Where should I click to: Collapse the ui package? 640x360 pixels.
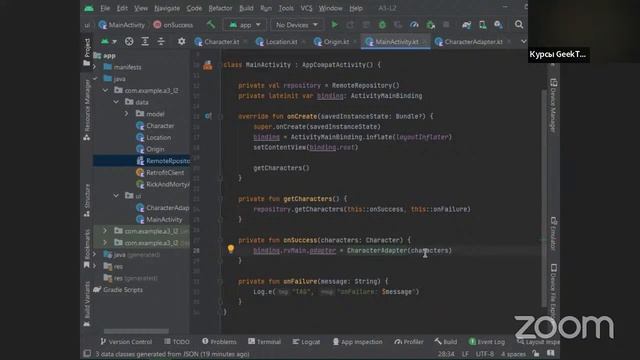(116, 196)
